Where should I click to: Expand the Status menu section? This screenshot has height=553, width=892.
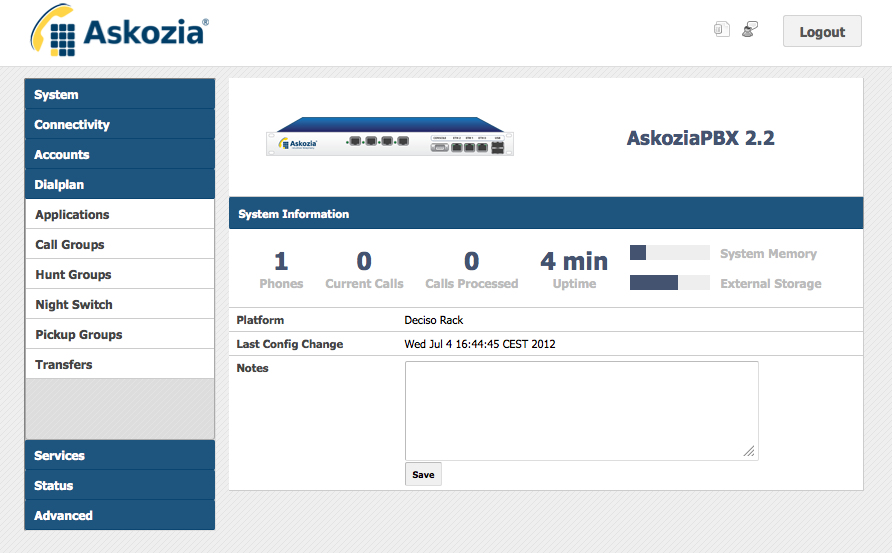[x=119, y=485]
